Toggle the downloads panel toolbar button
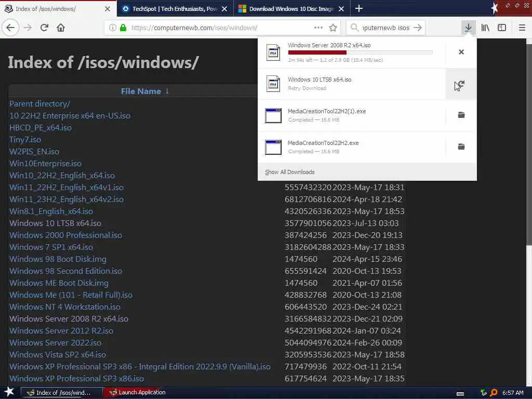The height and width of the screenshot is (399, 532). pyautogui.click(x=468, y=28)
